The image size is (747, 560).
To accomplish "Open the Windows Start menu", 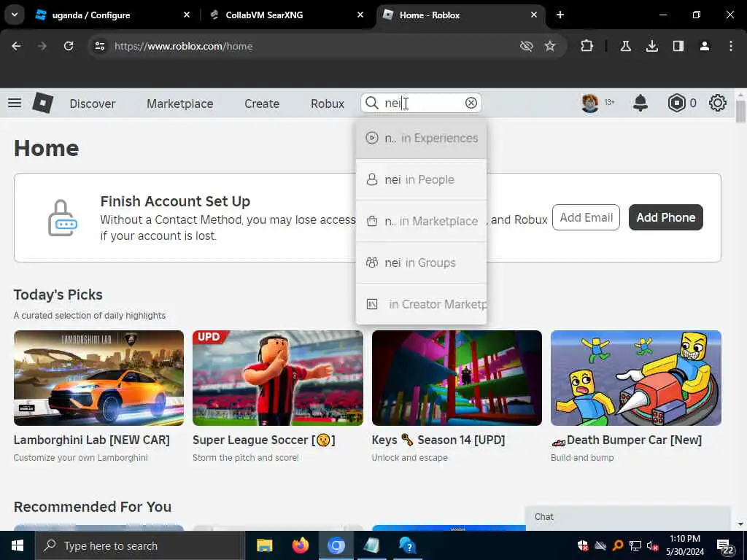I will (x=18, y=545).
